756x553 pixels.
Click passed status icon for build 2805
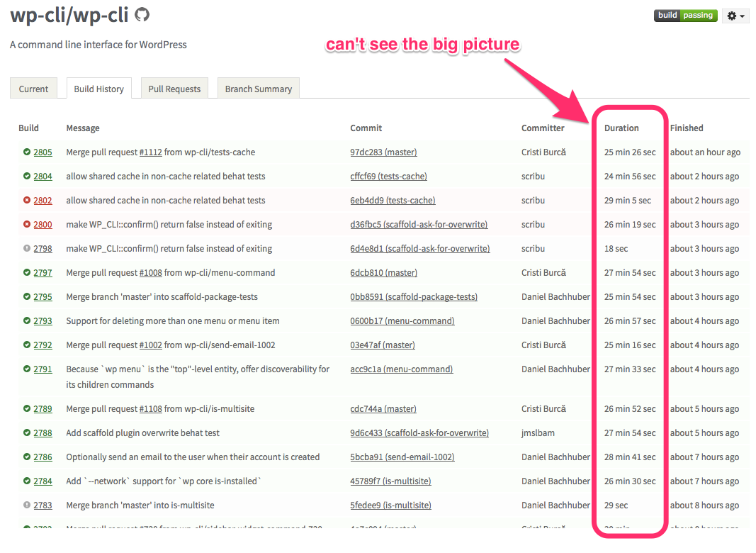tap(27, 152)
